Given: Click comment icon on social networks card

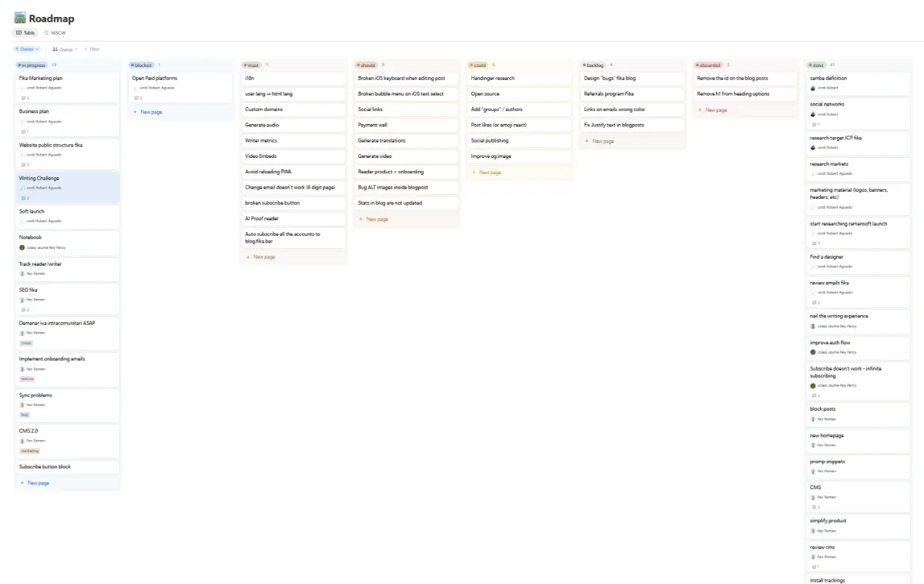Looking at the screenshot, I should tap(813, 124).
